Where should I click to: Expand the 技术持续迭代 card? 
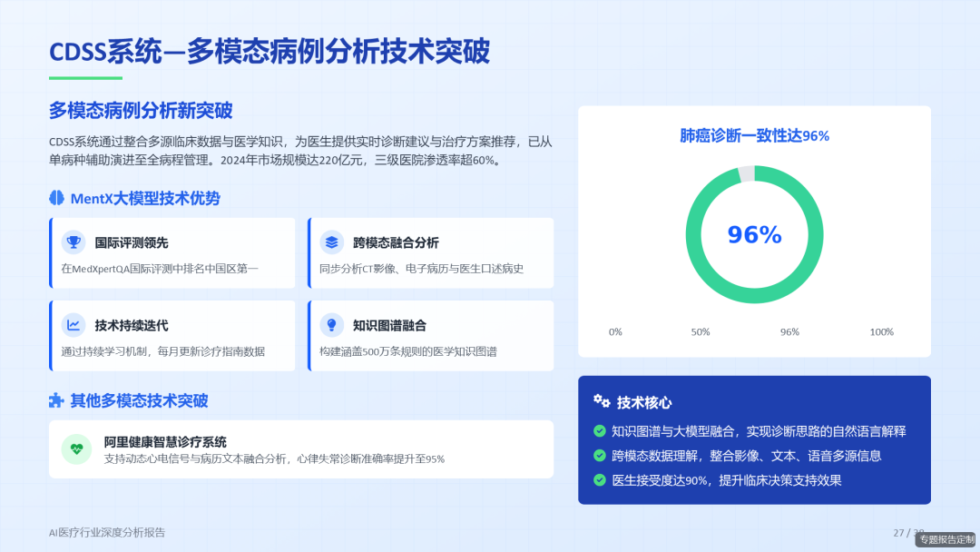[172, 336]
